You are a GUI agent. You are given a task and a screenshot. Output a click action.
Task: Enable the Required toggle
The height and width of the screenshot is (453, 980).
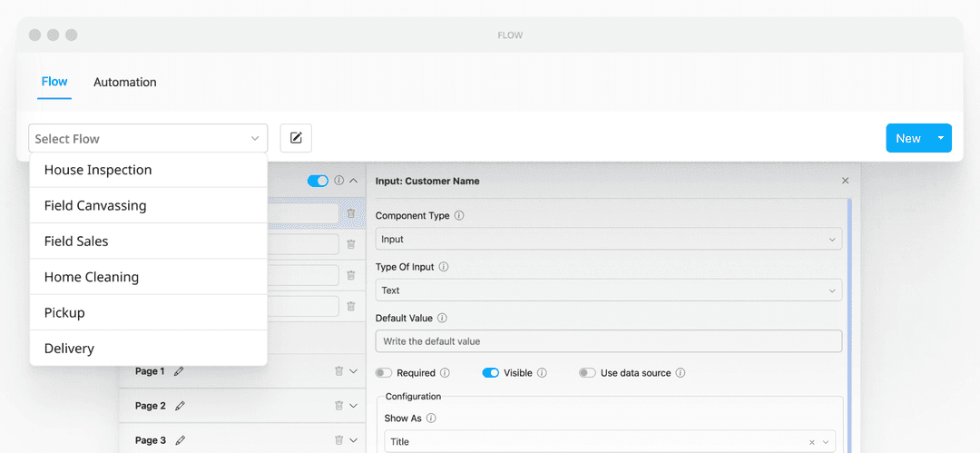point(384,373)
